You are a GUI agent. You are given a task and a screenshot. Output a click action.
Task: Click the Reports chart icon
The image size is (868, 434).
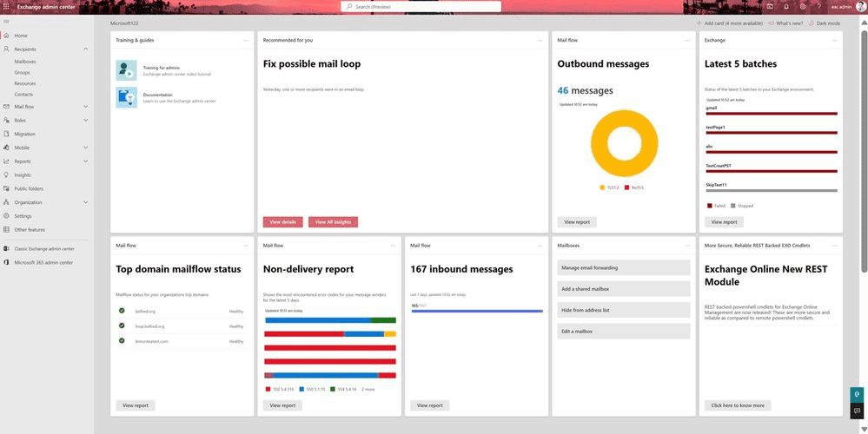(6, 161)
